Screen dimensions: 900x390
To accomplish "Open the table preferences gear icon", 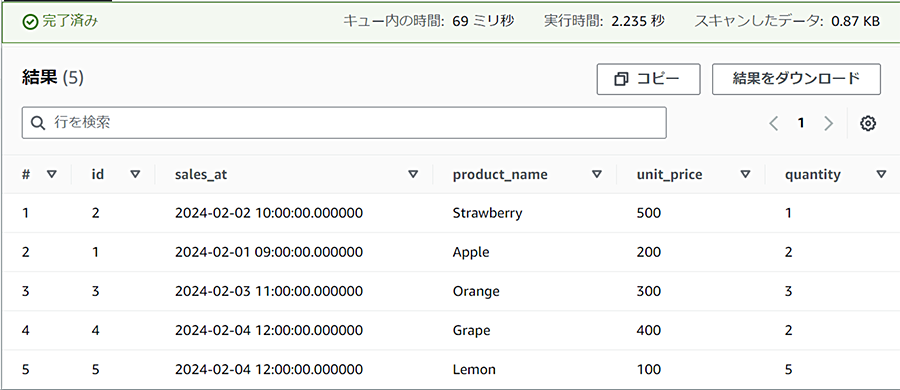I will tap(868, 123).
